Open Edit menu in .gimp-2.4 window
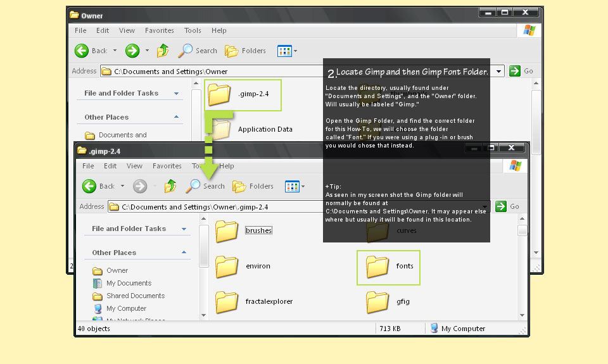Screen dimensions: 608x364 110,166
